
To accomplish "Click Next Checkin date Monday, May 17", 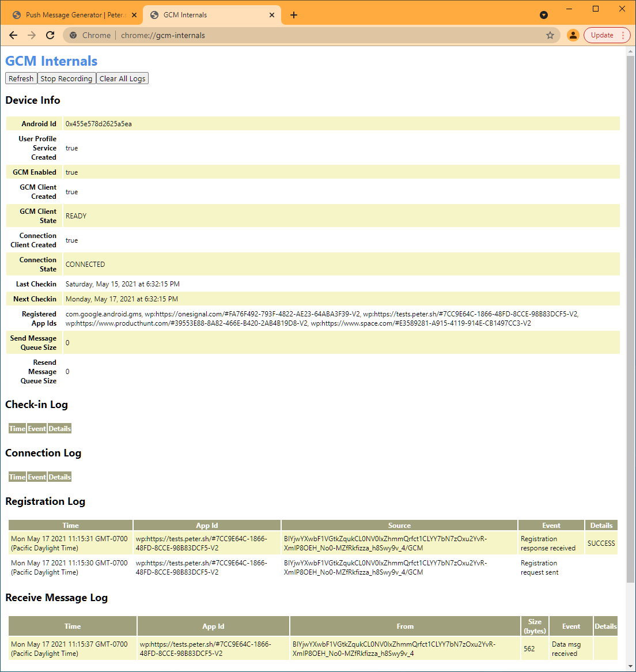I will pyautogui.click(x=122, y=299).
